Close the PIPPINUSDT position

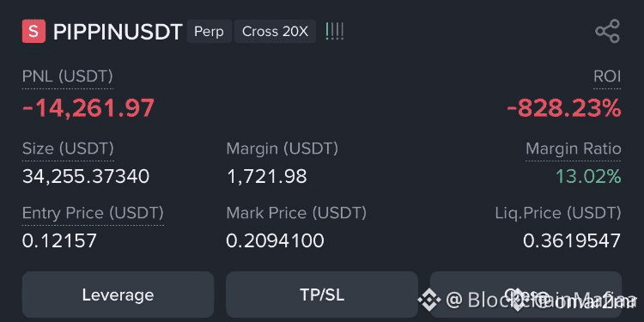coord(526,295)
